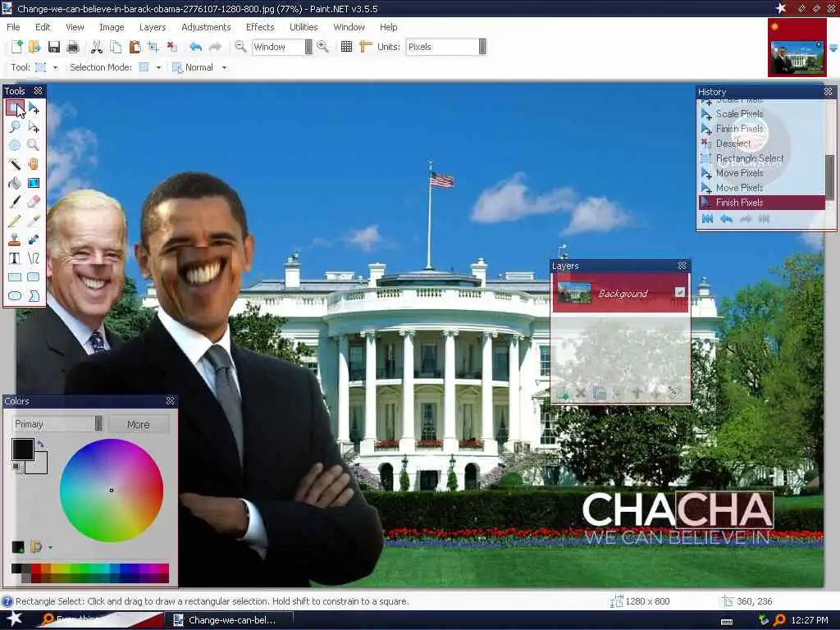840x630 pixels.
Task: Toggle the pixel grid toolbar button
Action: (x=347, y=47)
